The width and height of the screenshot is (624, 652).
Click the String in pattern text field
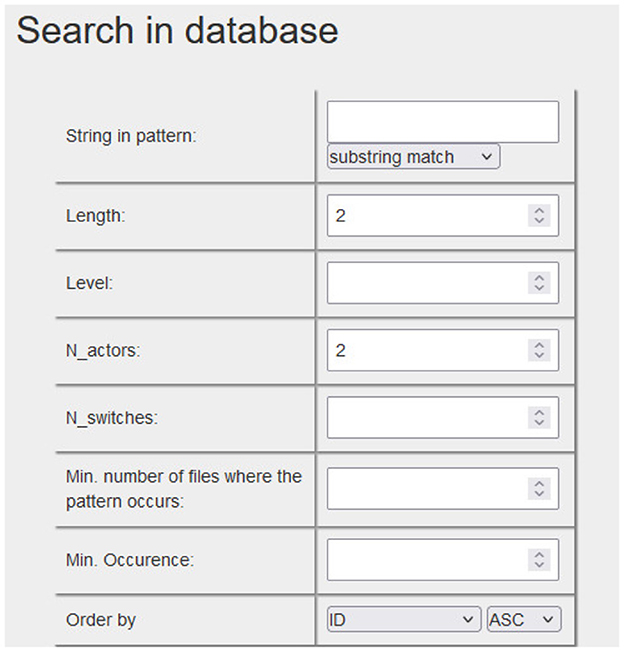click(x=443, y=122)
